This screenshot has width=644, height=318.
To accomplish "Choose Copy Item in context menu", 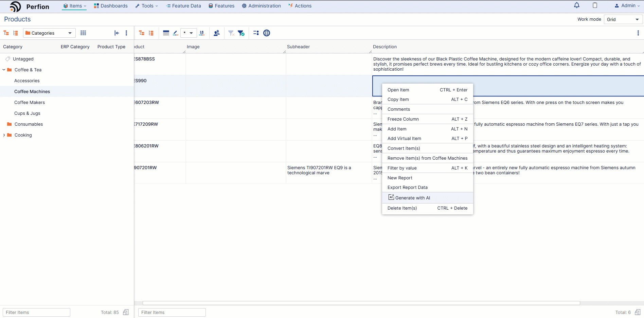I will (x=427, y=99).
